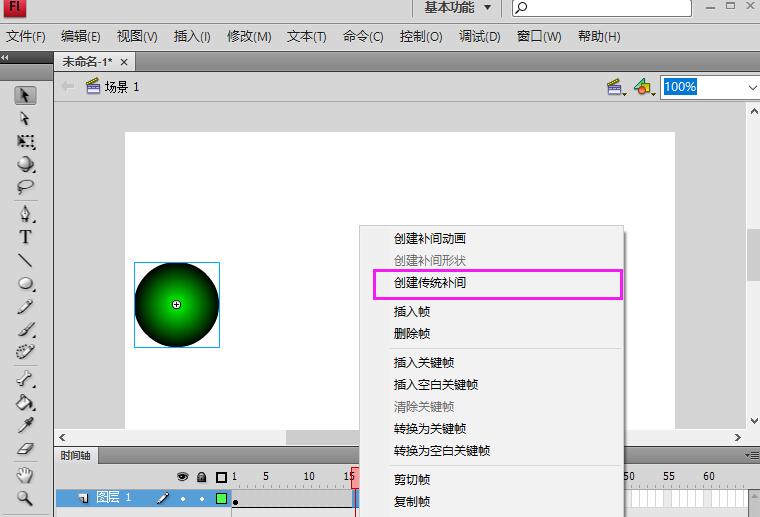Toggle lock all layers padlock icon
This screenshot has height=517, width=760.
(x=202, y=477)
